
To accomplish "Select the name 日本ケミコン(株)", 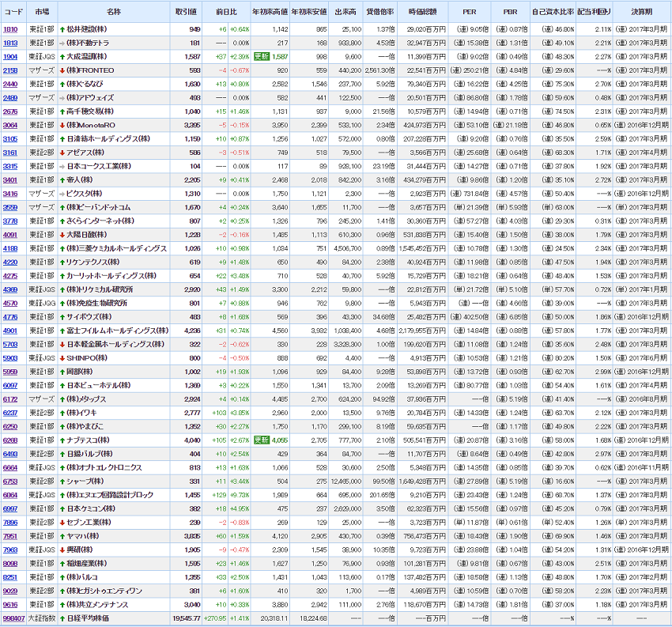I will click(x=91, y=509).
